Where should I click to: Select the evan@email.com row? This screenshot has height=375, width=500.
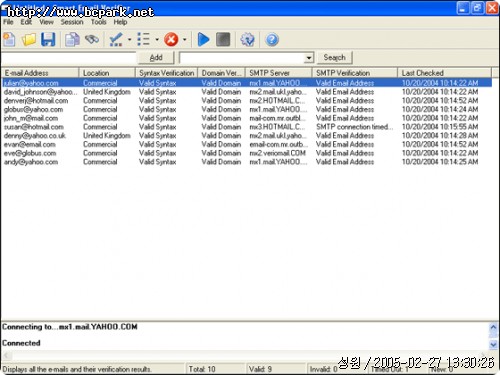pos(247,144)
